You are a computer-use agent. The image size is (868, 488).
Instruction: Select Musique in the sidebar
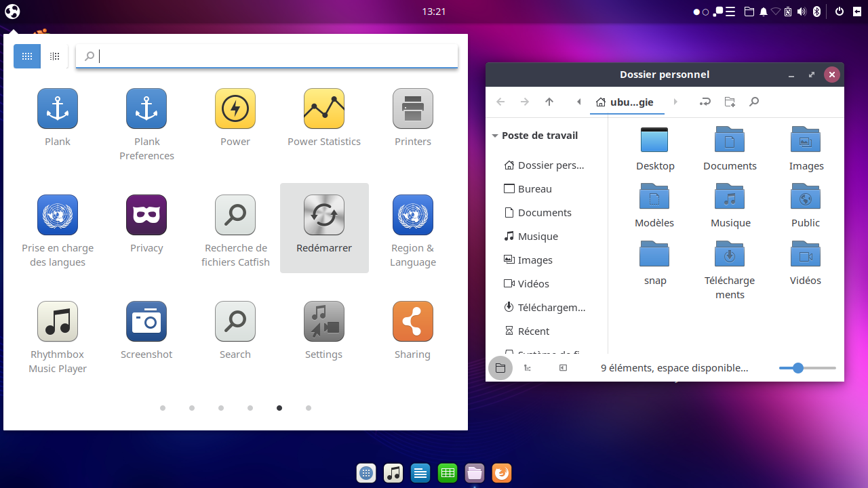click(537, 237)
